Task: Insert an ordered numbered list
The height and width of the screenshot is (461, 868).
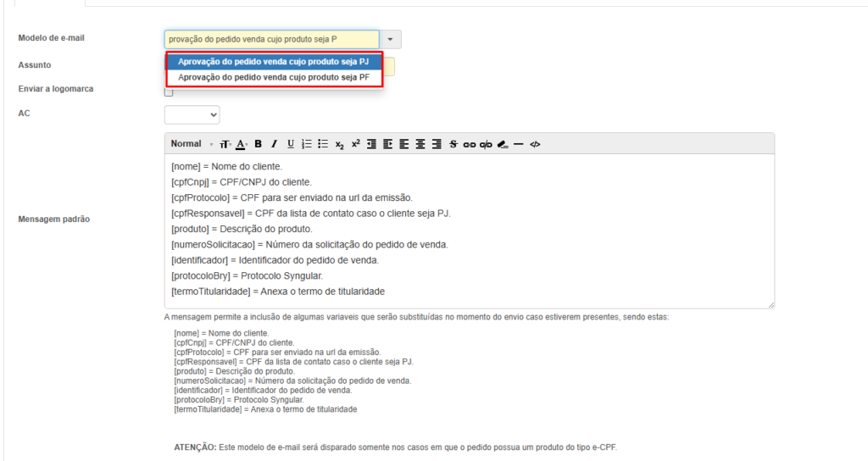Action: click(x=307, y=144)
